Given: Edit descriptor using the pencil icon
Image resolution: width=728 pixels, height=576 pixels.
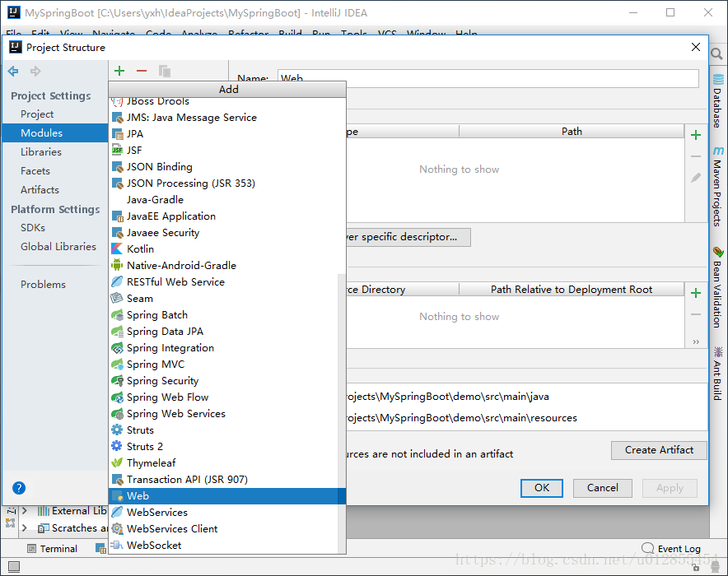Looking at the screenshot, I should [x=696, y=177].
